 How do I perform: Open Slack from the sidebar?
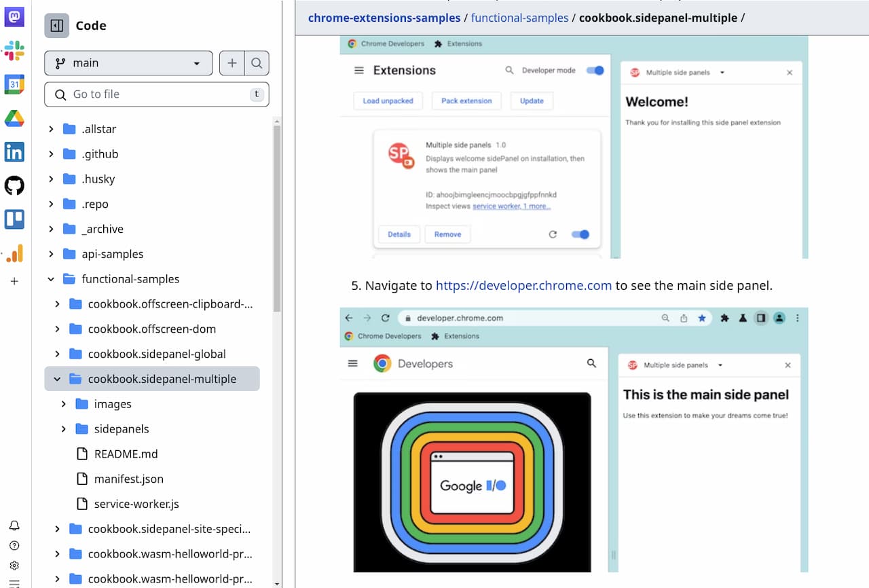[x=14, y=50]
